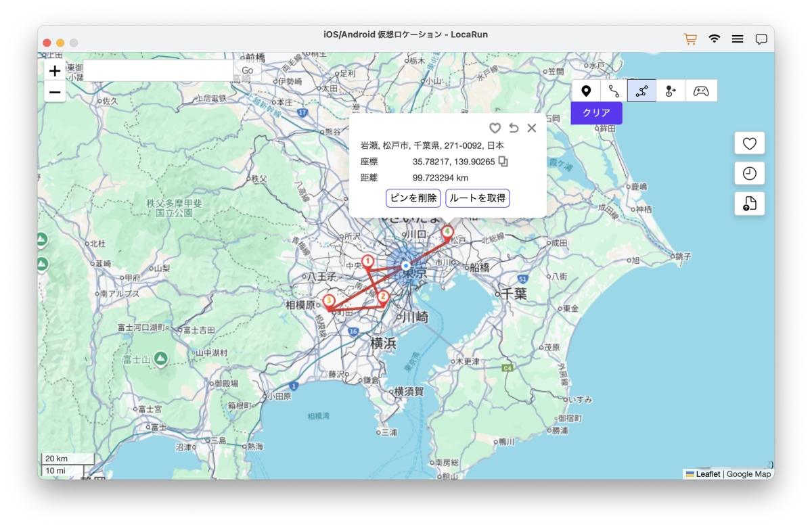Click ピンを削除 to remove pin
Screen dimensions: 812x529
[413, 198]
